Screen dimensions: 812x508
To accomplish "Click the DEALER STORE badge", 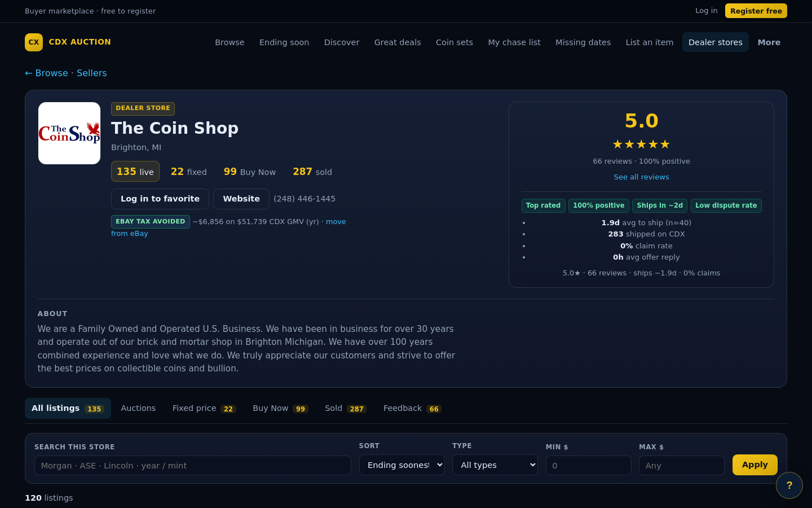I will click(x=143, y=108).
